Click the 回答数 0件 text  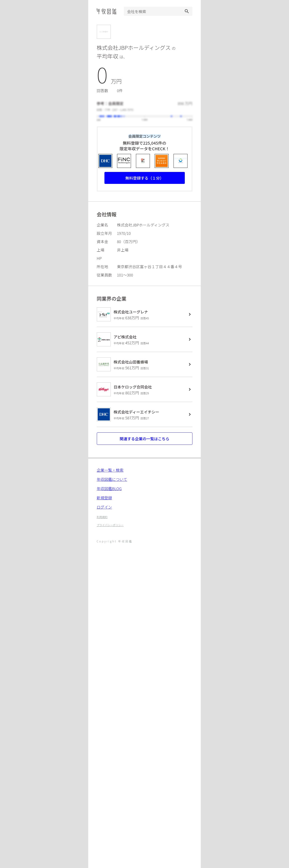110,91
